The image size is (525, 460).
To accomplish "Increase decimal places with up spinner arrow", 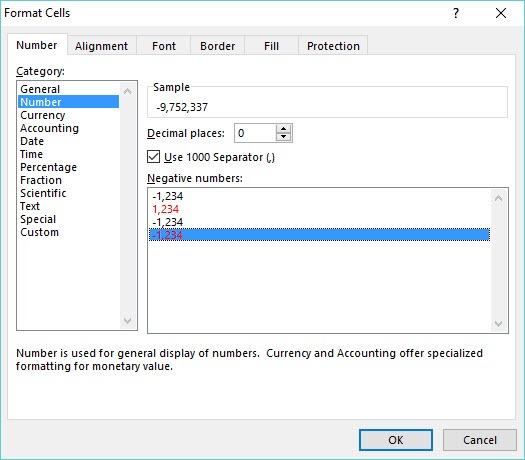I will pos(283,129).
